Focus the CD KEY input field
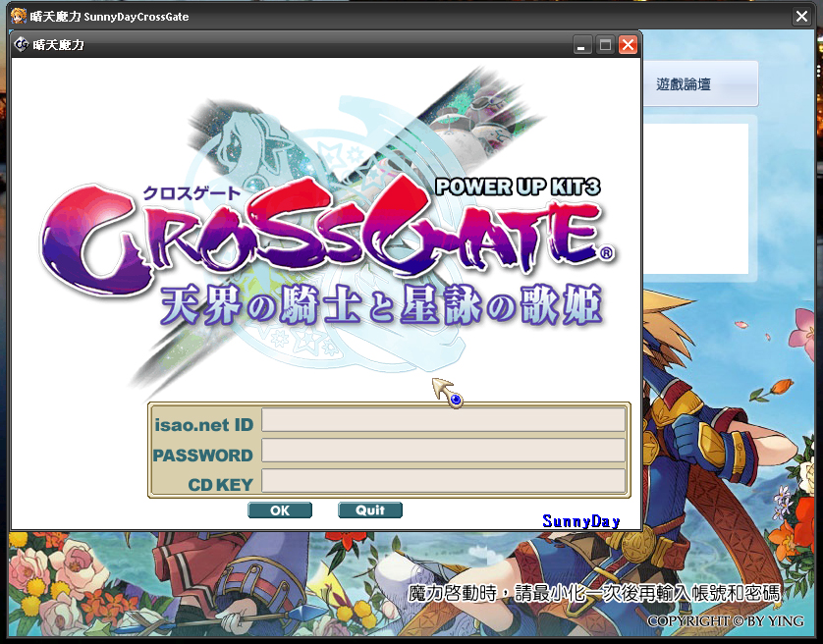823x644 pixels. pos(444,480)
